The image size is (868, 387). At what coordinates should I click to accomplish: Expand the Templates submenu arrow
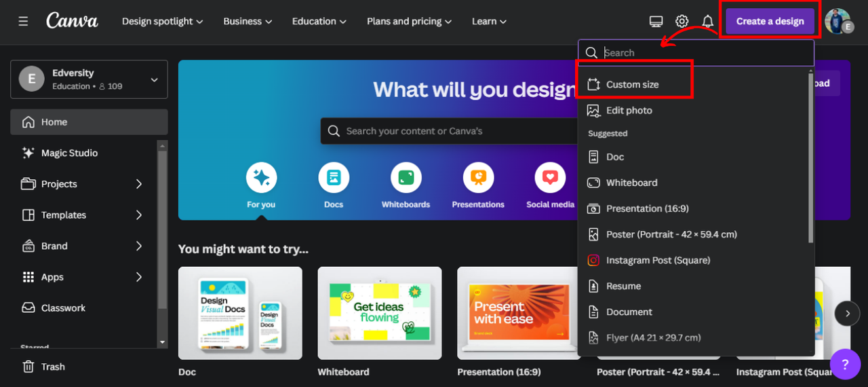click(x=139, y=215)
